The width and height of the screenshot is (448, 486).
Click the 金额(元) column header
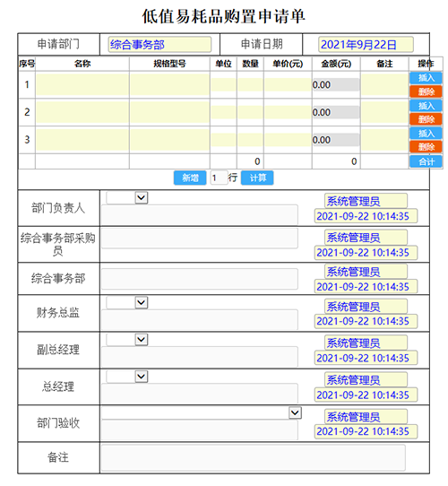tap(336, 64)
